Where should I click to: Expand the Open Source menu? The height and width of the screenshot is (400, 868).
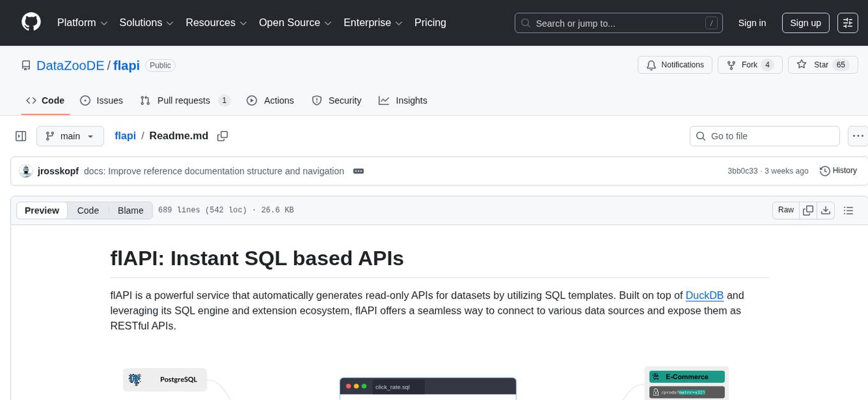[294, 22]
